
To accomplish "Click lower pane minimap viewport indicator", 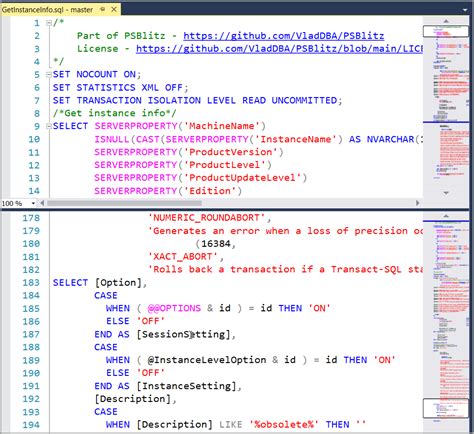I will tap(445, 408).
